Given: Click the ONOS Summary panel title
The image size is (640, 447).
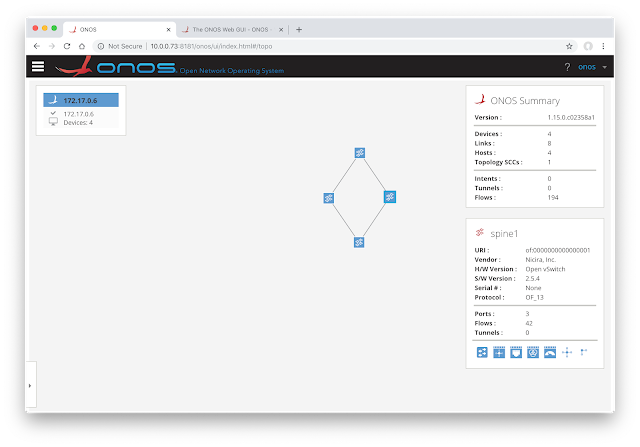Looking at the screenshot, I should point(525,100).
